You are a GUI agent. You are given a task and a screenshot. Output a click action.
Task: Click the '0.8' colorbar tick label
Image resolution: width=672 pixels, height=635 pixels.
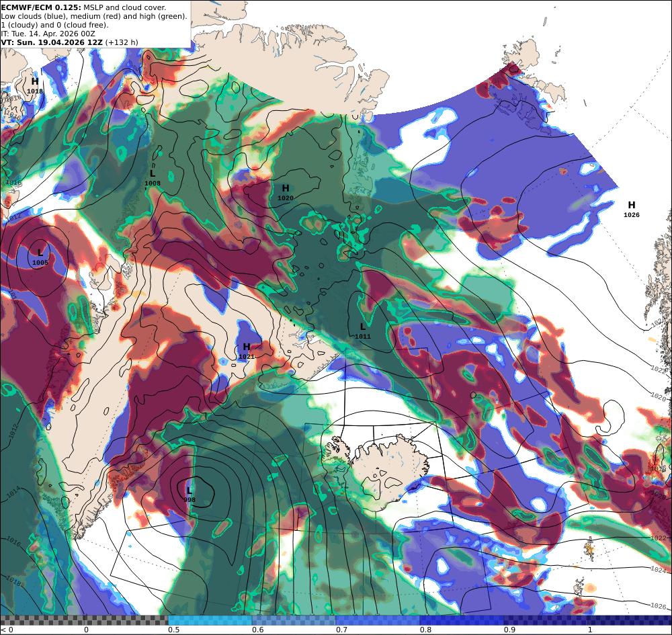coord(425,630)
